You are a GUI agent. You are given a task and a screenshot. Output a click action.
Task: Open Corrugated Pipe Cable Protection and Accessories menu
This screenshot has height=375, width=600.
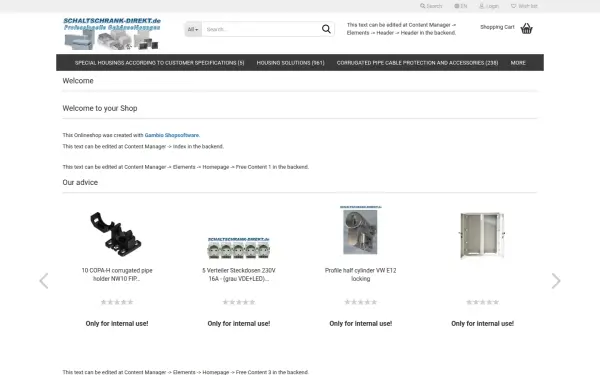tap(417, 63)
